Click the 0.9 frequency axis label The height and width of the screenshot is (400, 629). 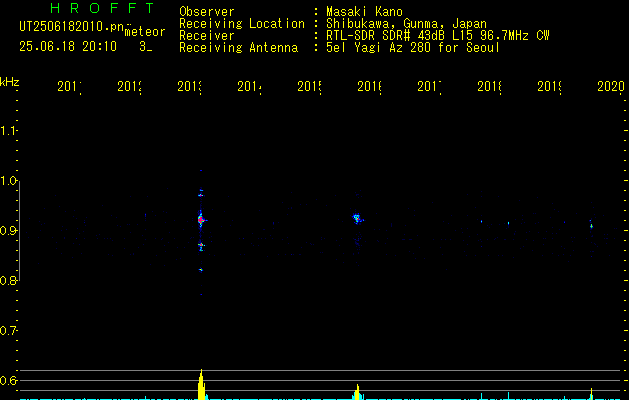point(8,231)
